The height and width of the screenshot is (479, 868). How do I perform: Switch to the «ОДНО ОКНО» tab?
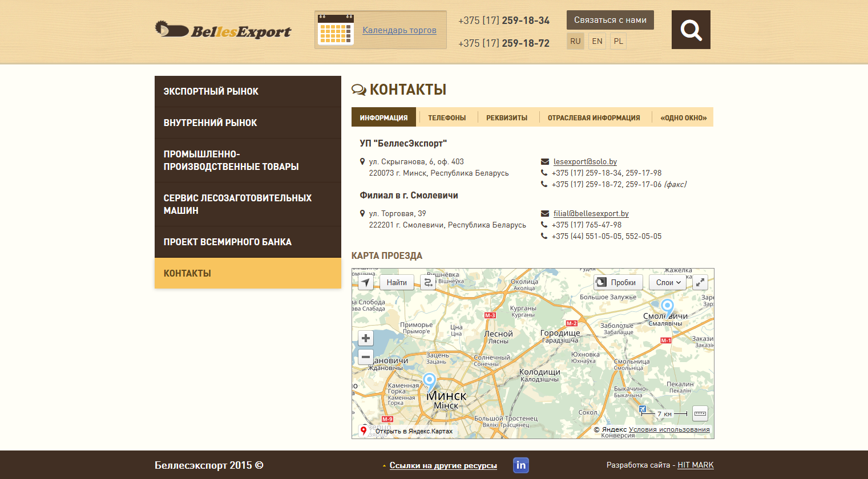(x=684, y=117)
